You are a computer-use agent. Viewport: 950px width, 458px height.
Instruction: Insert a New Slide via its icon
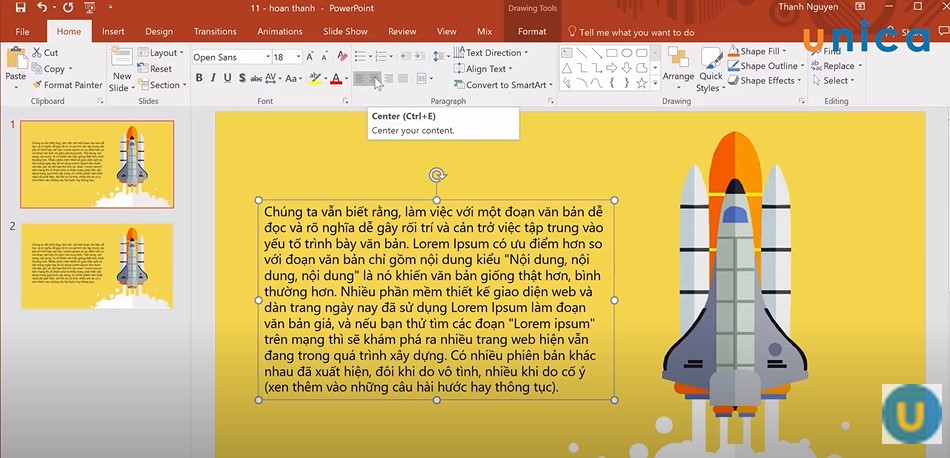pyautogui.click(x=122, y=58)
